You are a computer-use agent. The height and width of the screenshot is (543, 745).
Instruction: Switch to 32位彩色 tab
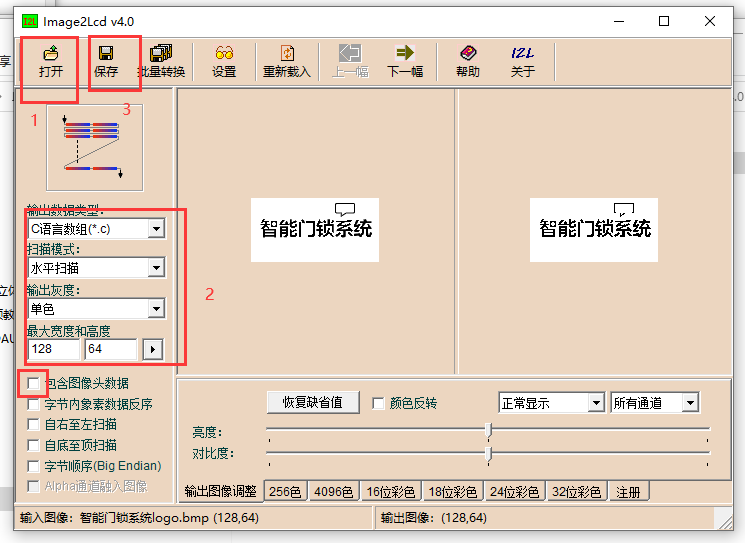(x=576, y=492)
